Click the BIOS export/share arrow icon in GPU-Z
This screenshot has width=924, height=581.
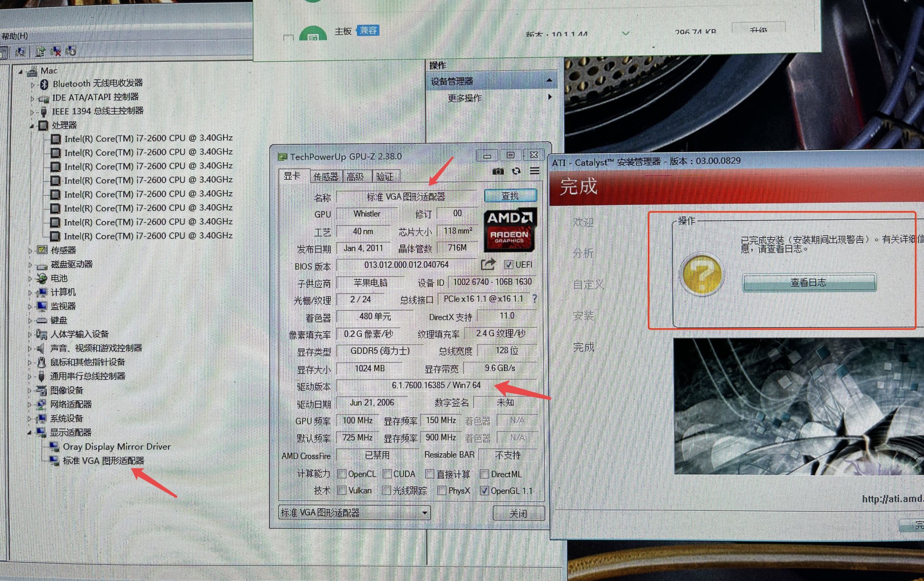click(x=488, y=265)
